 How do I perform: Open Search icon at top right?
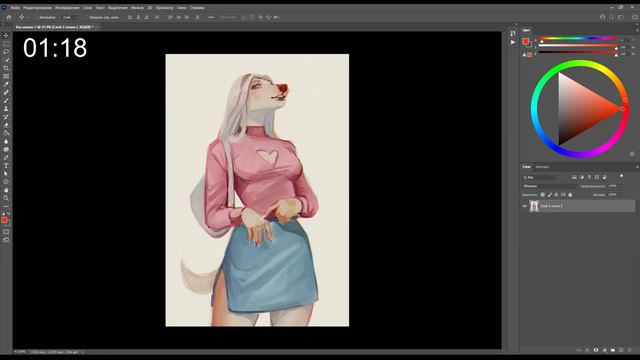point(611,18)
